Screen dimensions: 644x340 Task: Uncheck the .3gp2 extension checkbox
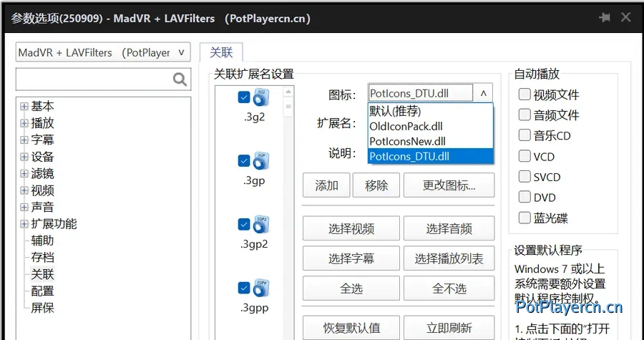pyautogui.click(x=244, y=225)
